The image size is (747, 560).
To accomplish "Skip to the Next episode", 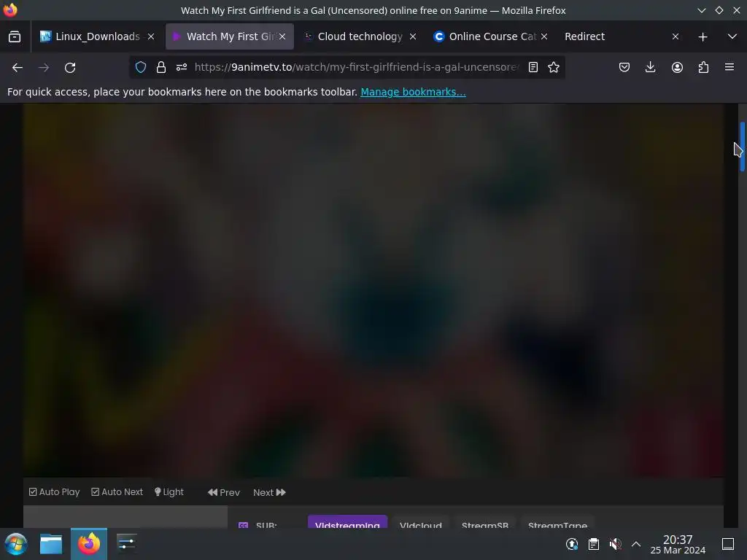I will click(269, 492).
